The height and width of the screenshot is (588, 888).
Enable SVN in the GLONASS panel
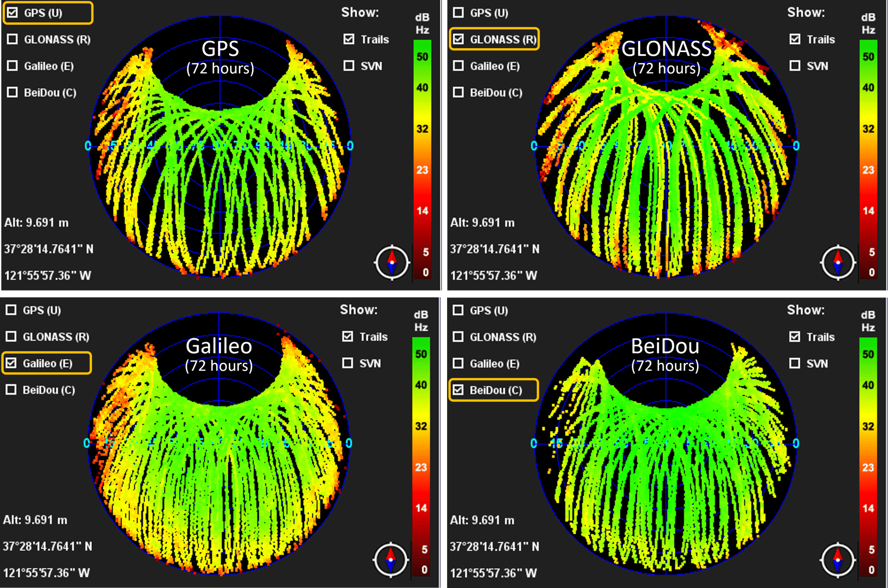(795, 66)
